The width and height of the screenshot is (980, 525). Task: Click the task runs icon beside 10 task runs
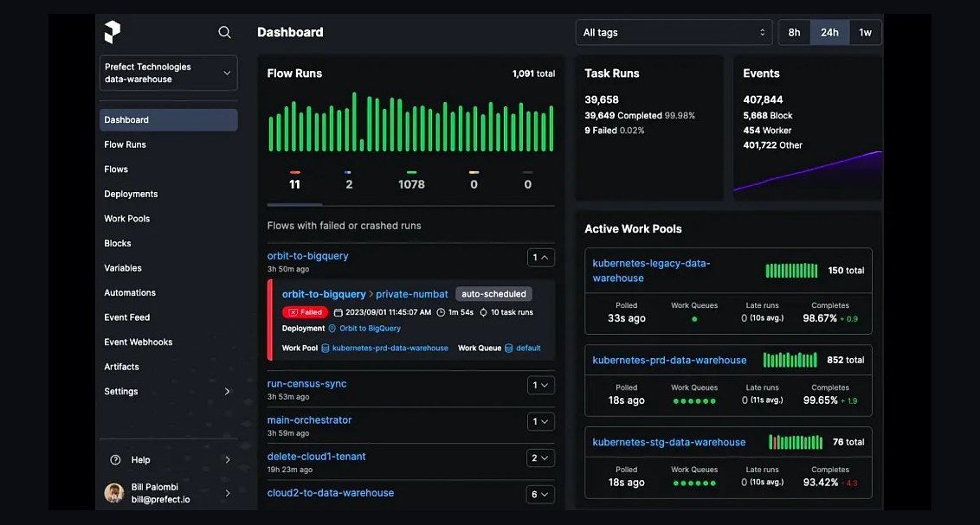click(x=483, y=312)
